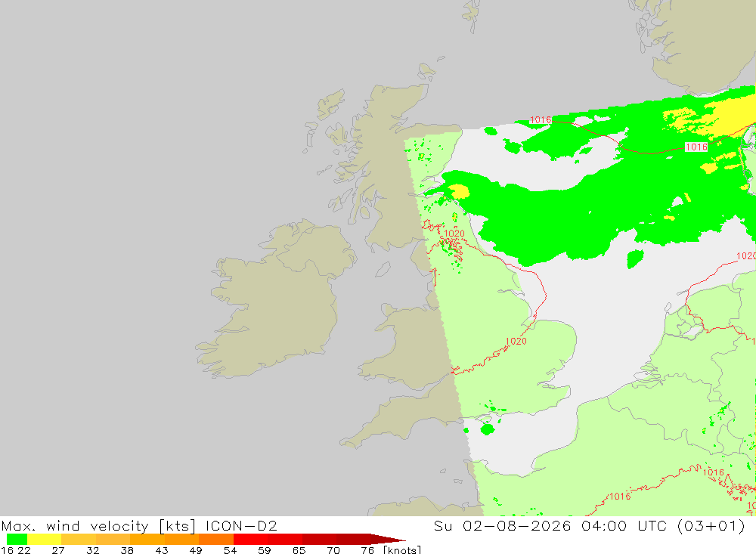Click the '1020' isobar label over East Anglia
Screen dimensions: 756x554
click(x=516, y=342)
